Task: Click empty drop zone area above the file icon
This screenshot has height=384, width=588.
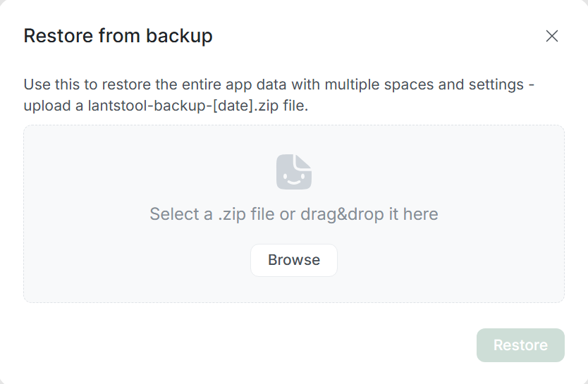Action: tap(294, 138)
